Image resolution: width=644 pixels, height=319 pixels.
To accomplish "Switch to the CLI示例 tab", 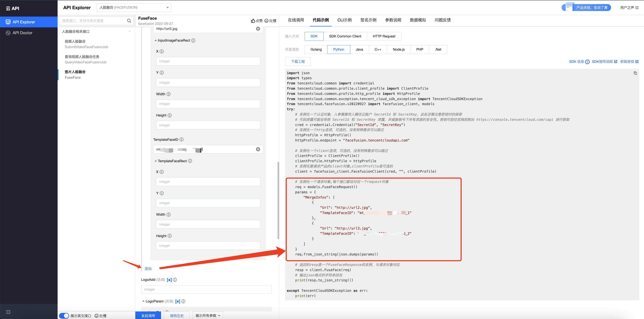I will (x=344, y=20).
